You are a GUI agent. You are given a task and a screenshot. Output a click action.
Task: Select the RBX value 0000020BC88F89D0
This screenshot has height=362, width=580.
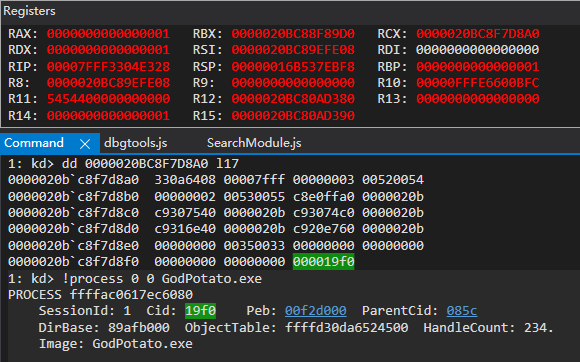[293, 34]
